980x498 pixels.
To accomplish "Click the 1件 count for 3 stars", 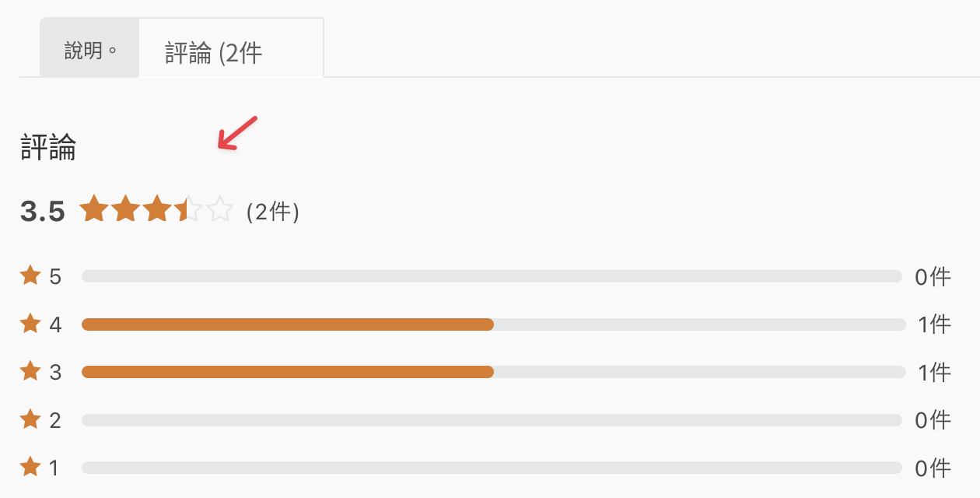I will pyautogui.click(x=934, y=372).
